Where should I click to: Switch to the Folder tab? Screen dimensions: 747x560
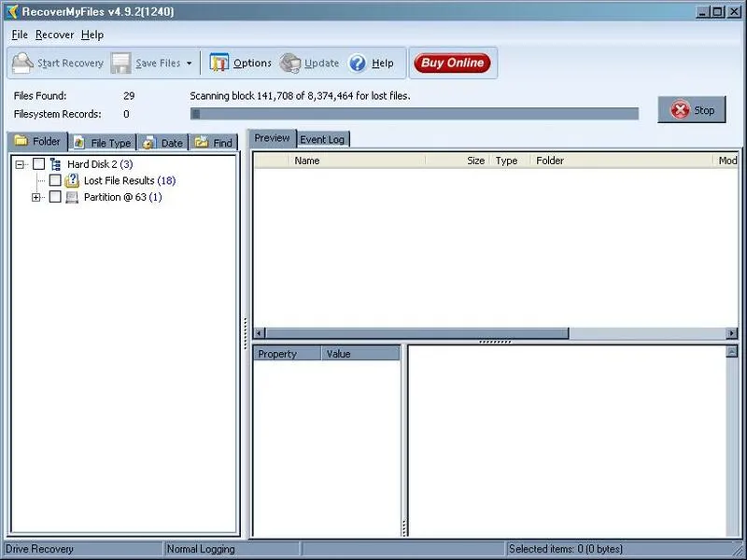tap(37, 142)
